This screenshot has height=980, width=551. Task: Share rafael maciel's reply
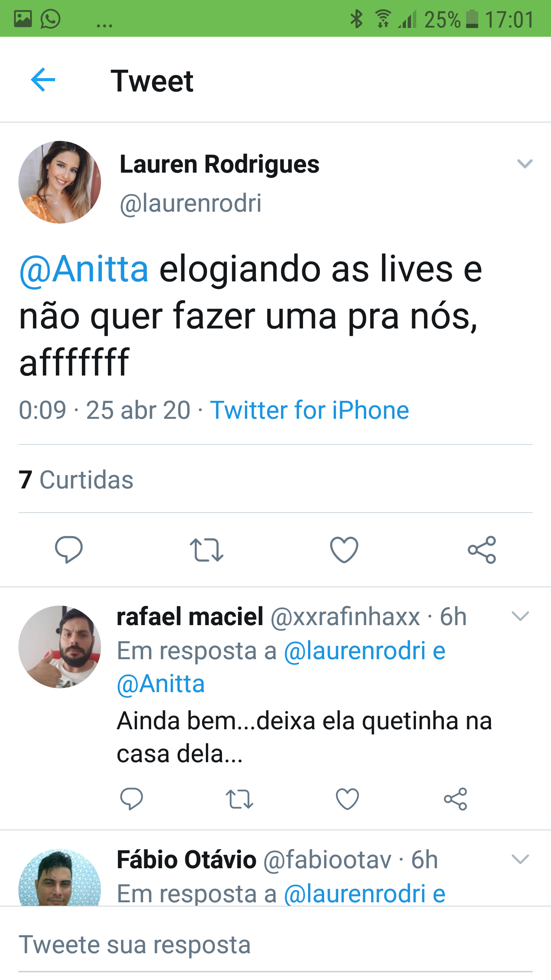click(455, 799)
